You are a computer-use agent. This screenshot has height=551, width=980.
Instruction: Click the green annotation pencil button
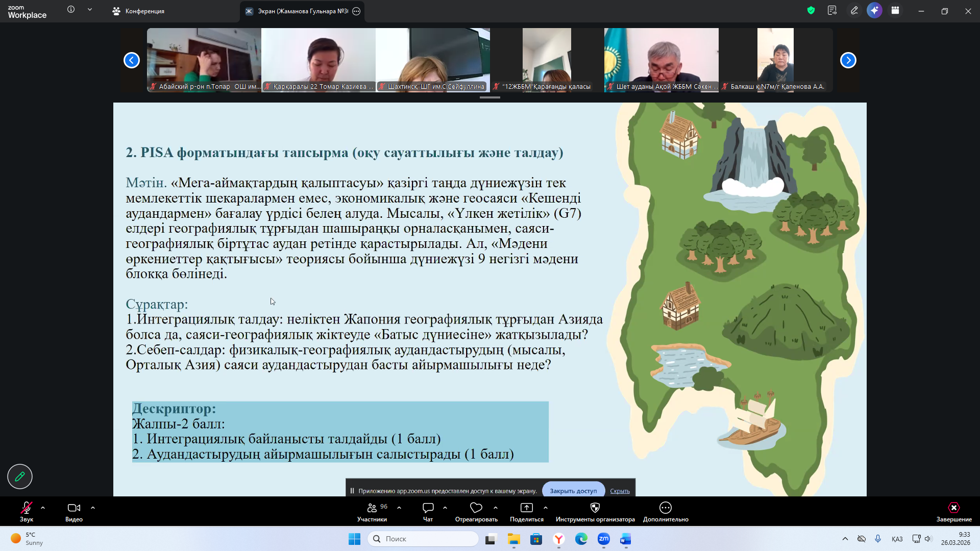point(20,477)
